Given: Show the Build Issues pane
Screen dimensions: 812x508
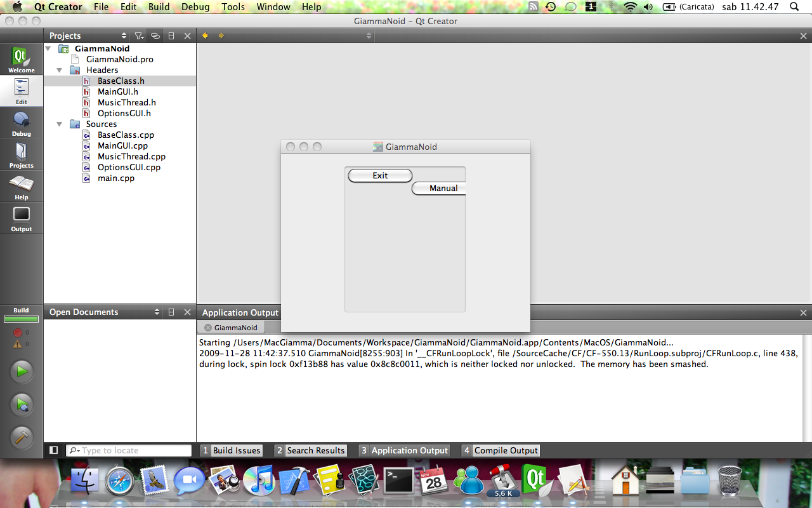Looking at the screenshot, I should (231, 450).
